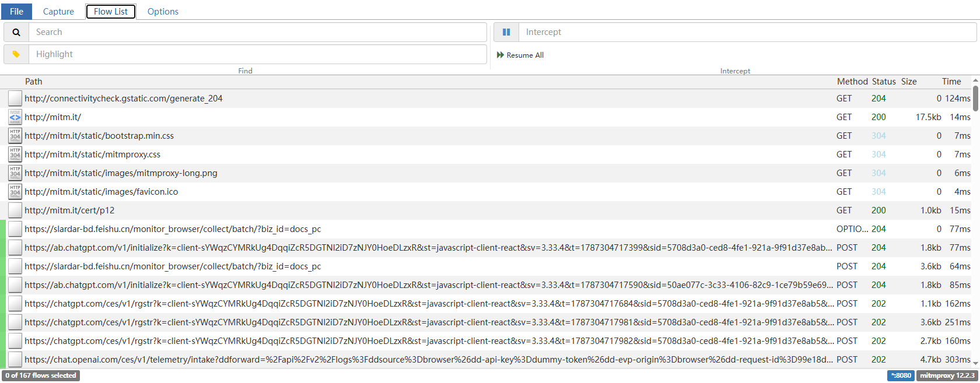The image size is (980, 383).
Task: Click the 4.7kb size value
Action: (x=931, y=360)
